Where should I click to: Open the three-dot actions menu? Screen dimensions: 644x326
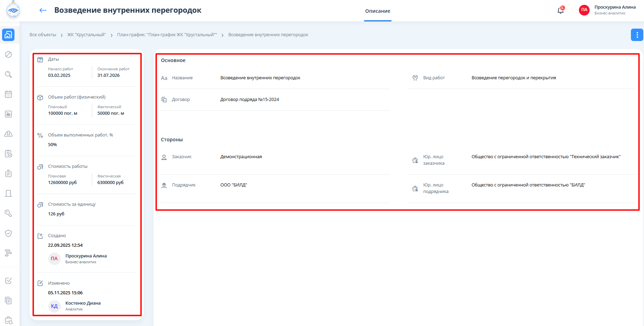(x=637, y=35)
